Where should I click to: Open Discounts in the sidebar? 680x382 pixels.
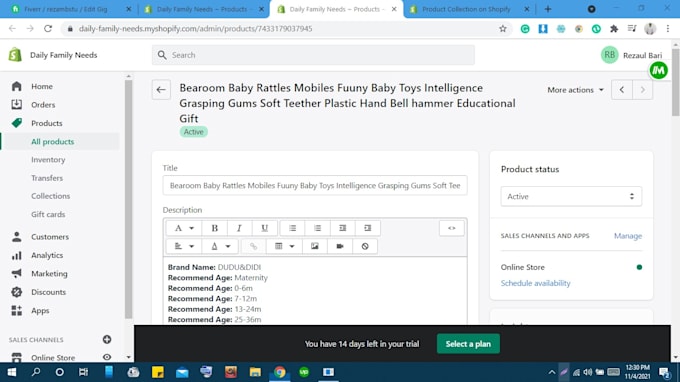[49, 292]
